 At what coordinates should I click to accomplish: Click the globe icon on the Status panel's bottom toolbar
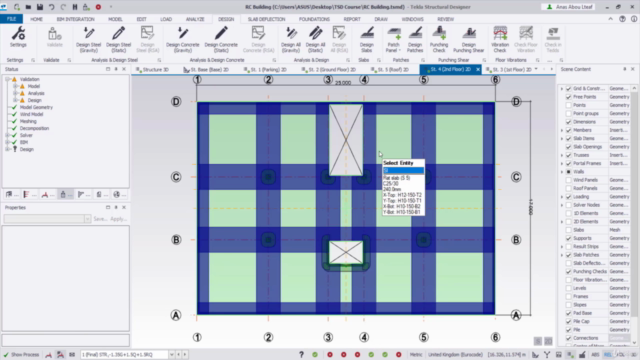[117, 195]
